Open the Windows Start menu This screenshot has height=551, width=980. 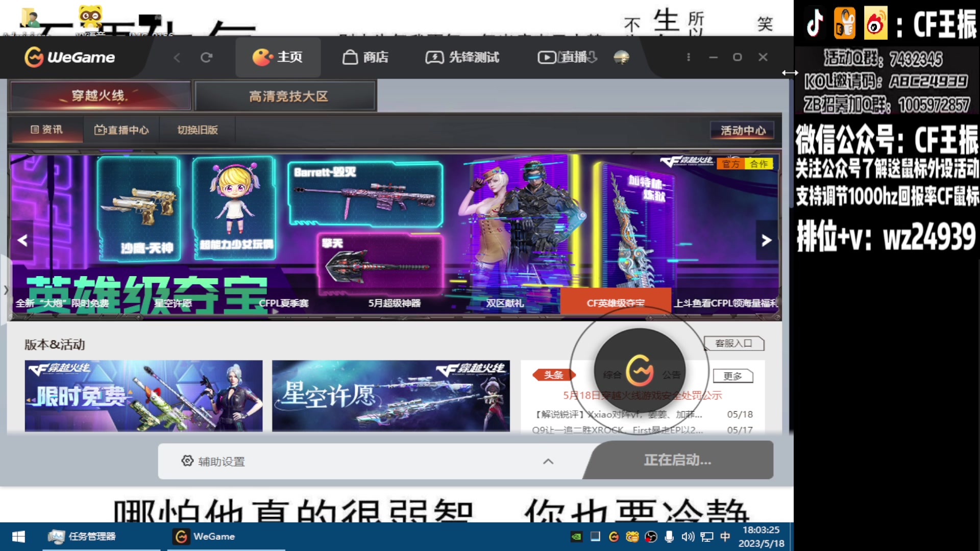point(18,537)
